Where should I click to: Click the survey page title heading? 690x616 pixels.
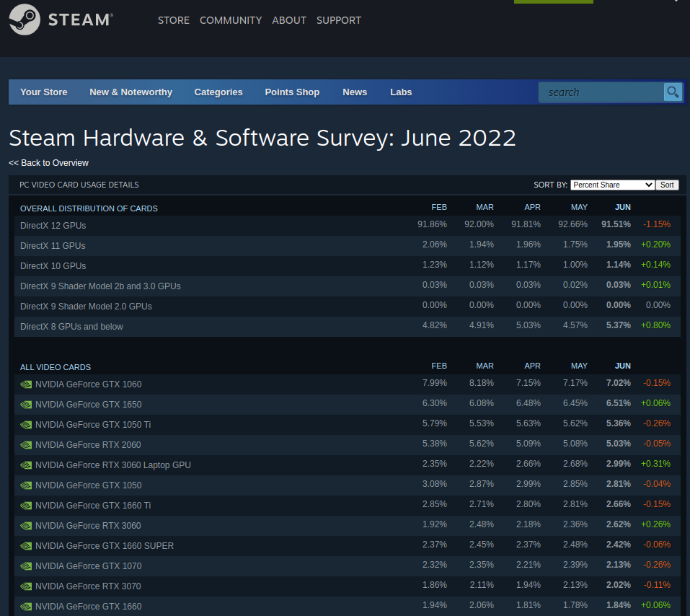point(262,138)
